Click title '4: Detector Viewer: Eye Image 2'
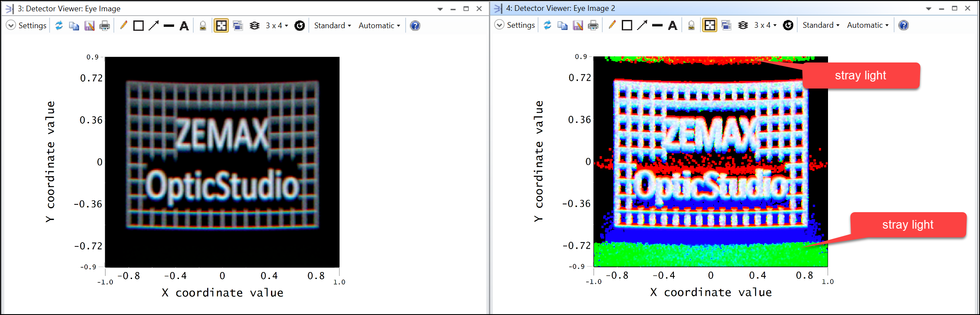Image resolution: width=980 pixels, height=315 pixels. pos(561,8)
